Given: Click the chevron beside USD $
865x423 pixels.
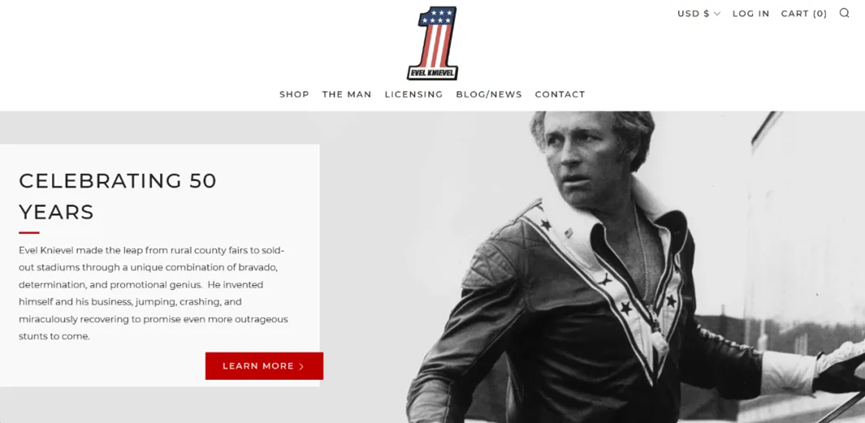Looking at the screenshot, I should click(x=717, y=14).
